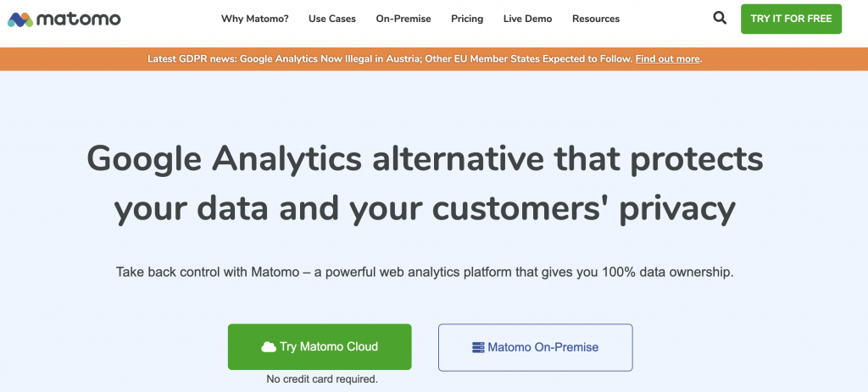Click the server stack icon beside Matomo On-Premise

coord(478,347)
